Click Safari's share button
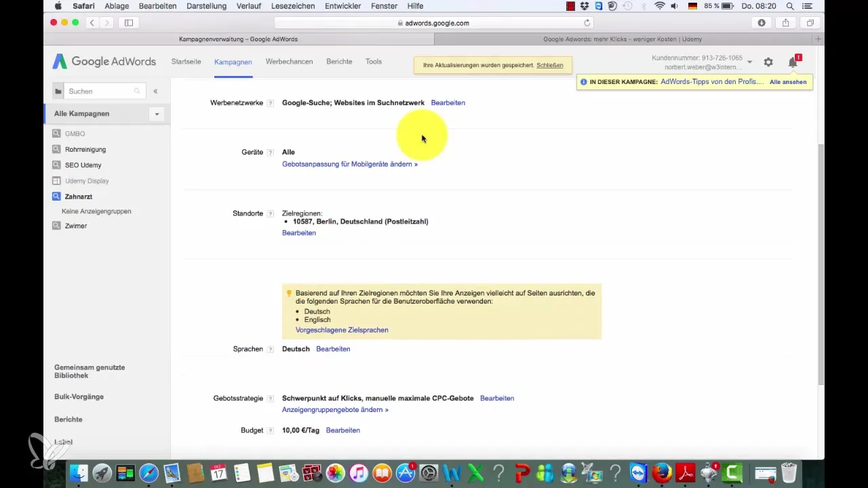The image size is (868, 488). (x=785, y=23)
